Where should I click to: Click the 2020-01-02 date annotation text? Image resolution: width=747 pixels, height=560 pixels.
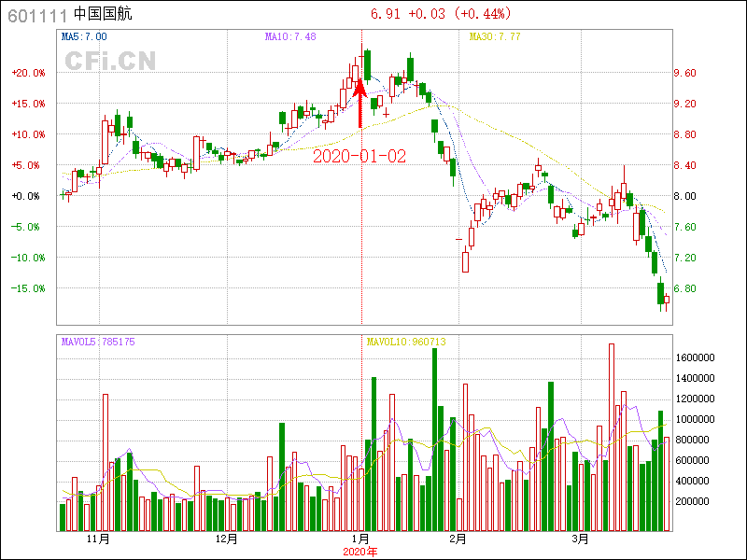(x=359, y=156)
